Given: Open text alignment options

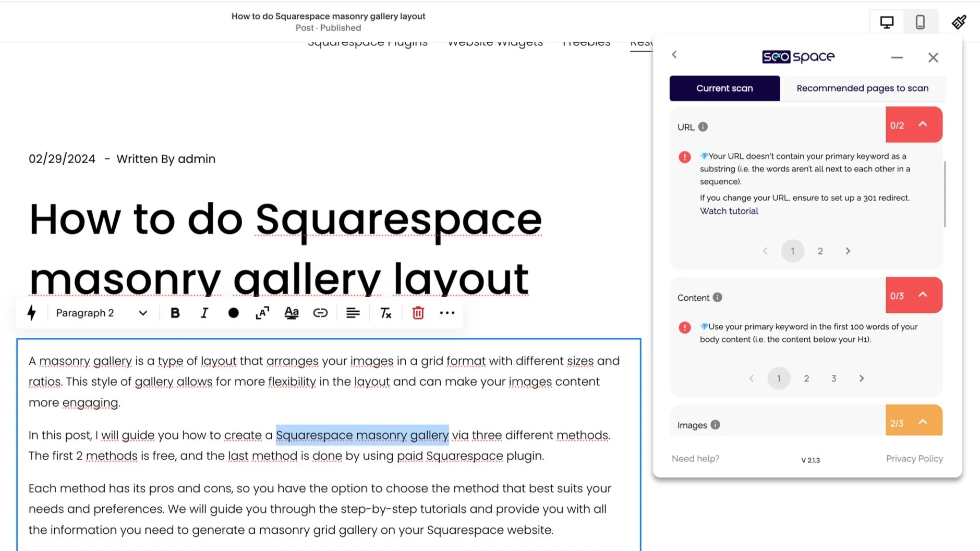Looking at the screenshot, I should (353, 313).
